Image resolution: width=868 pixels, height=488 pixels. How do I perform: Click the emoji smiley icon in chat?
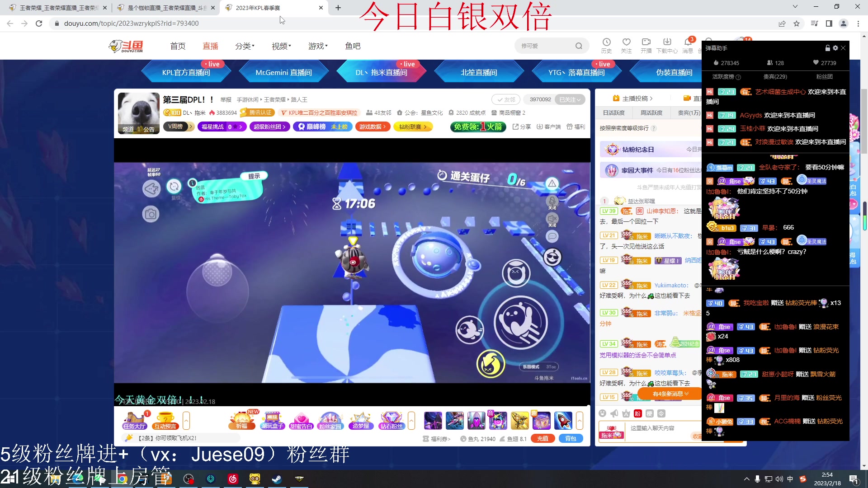point(602,413)
